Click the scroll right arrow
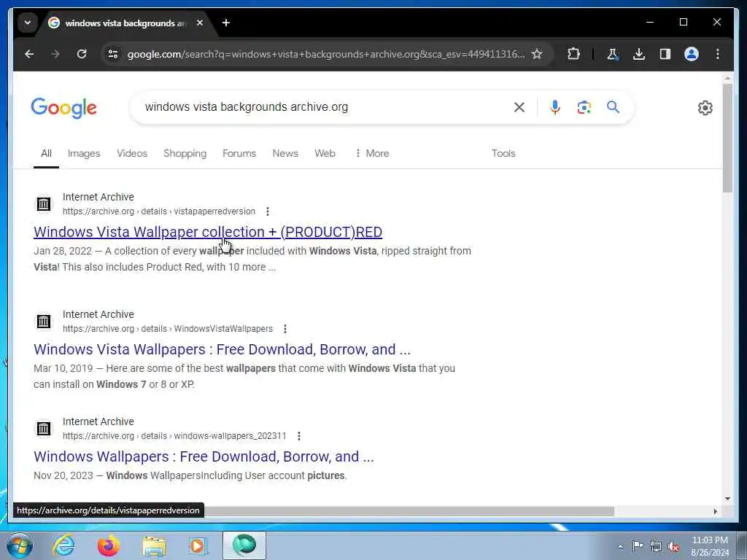The height and width of the screenshot is (560, 747). click(x=715, y=511)
